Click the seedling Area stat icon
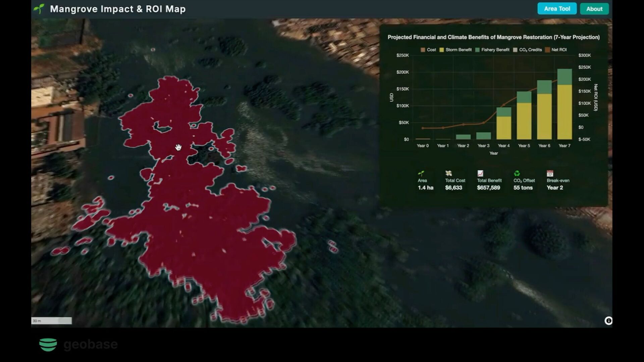Image resolution: width=644 pixels, height=362 pixels. click(x=421, y=173)
